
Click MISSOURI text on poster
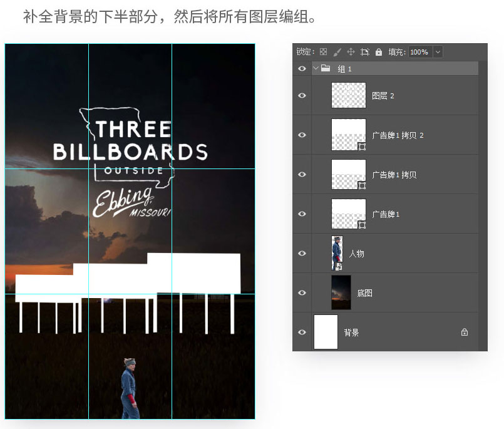point(150,212)
